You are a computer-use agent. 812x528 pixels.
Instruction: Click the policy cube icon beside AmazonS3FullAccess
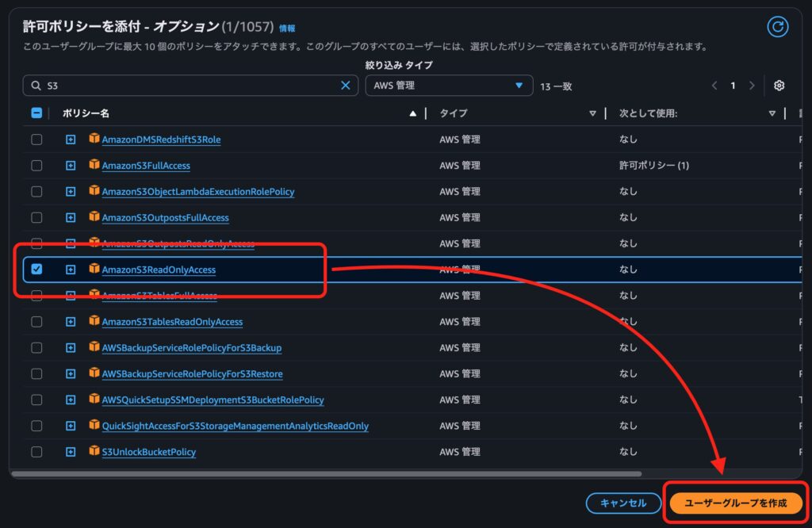pyautogui.click(x=94, y=164)
